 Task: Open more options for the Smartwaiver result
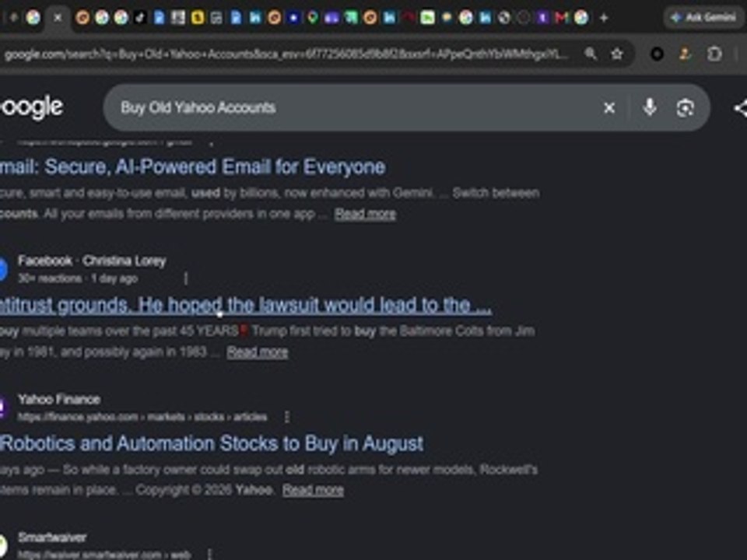coord(210,555)
